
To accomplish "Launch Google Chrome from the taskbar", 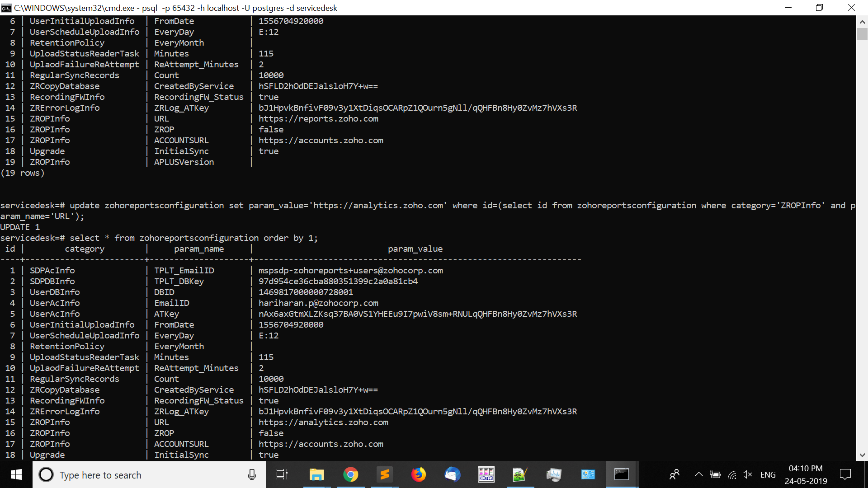I will click(350, 474).
